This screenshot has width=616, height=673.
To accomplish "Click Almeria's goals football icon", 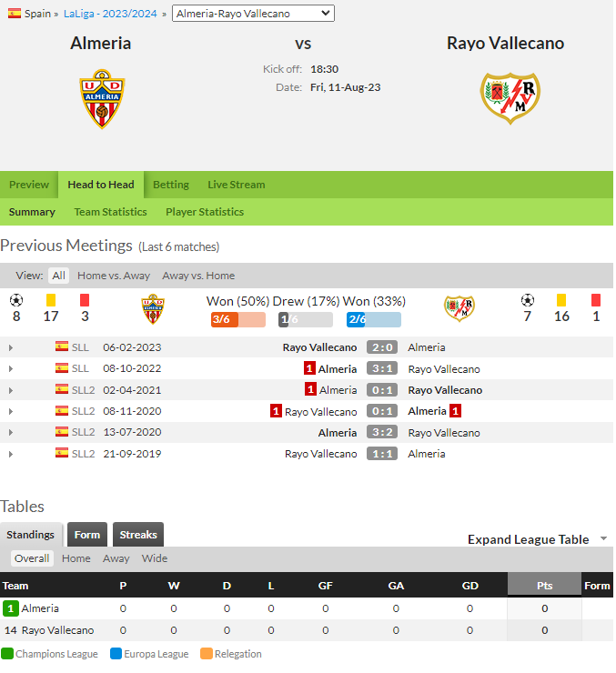I will (16, 300).
